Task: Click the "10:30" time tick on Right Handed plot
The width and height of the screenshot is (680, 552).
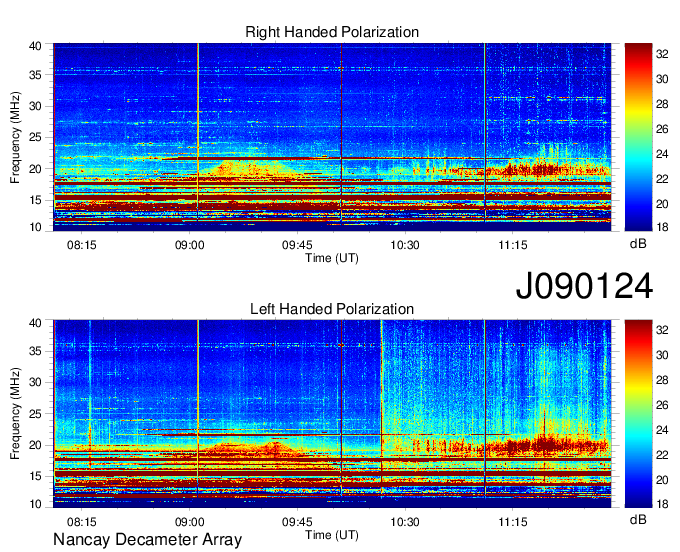Action: [405, 245]
